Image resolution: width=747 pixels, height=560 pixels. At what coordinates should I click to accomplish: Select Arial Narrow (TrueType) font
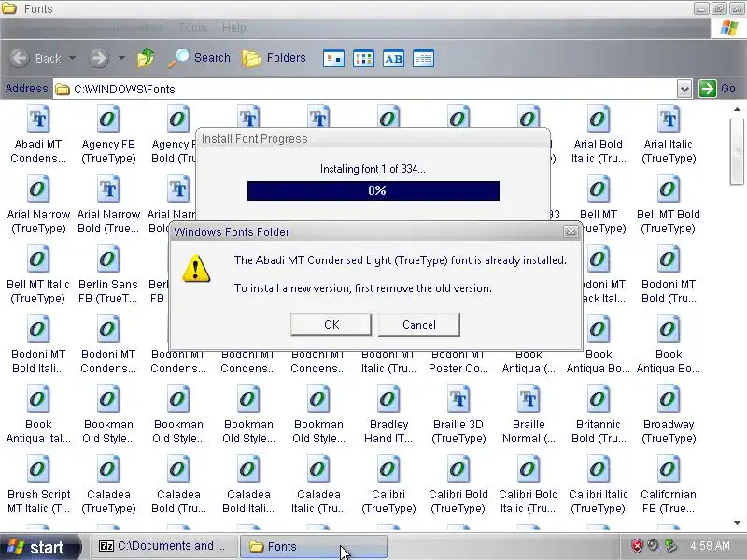38,204
